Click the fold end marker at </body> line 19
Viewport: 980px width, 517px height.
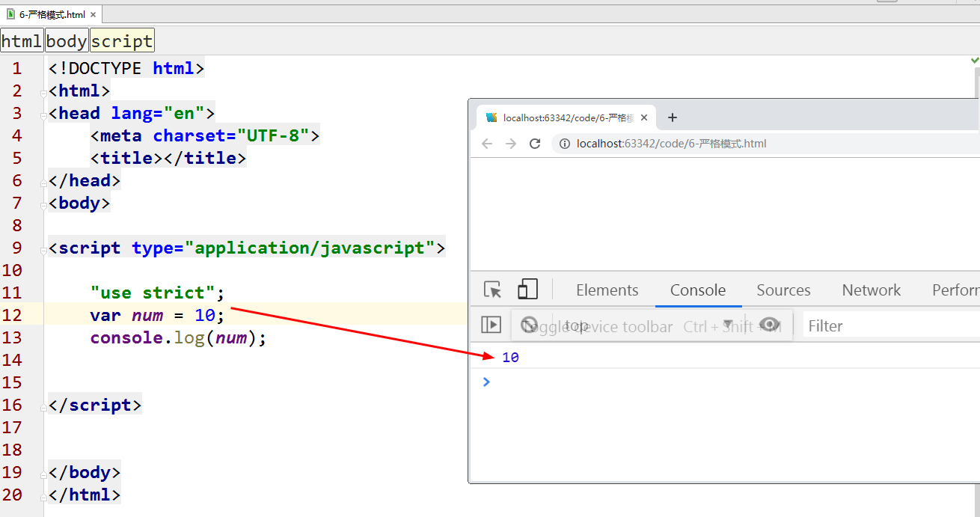(x=43, y=474)
